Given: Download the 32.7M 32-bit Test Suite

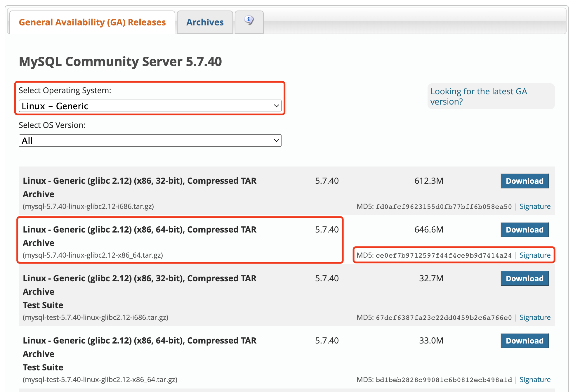Looking at the screenshot, I should (x=525, y=279).
